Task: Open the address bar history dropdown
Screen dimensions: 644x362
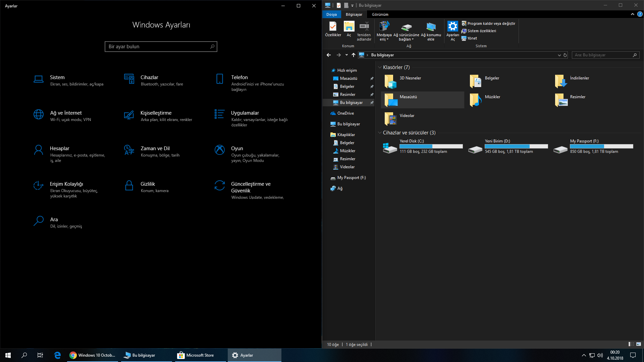Action: coord(559,55)
